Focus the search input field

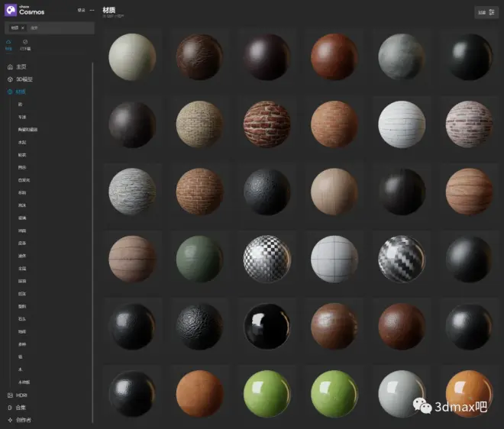(61, 28)
